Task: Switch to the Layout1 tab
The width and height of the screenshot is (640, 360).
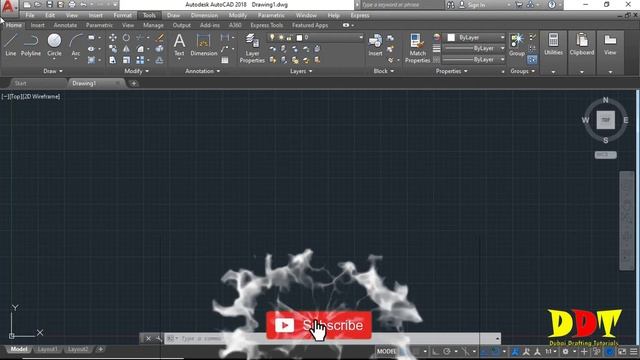Action: pos(47,349)
